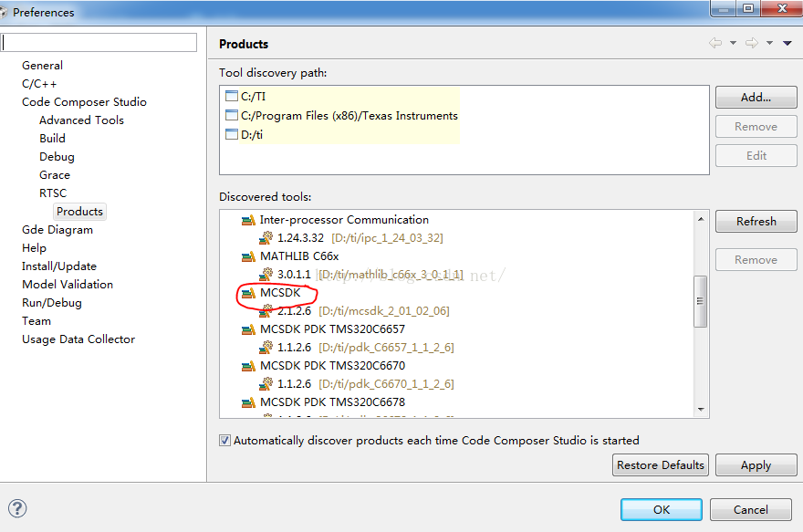Select version row '1.24.3.32'
This screenshot has width=803, height=532.
[x=360, y=238]
